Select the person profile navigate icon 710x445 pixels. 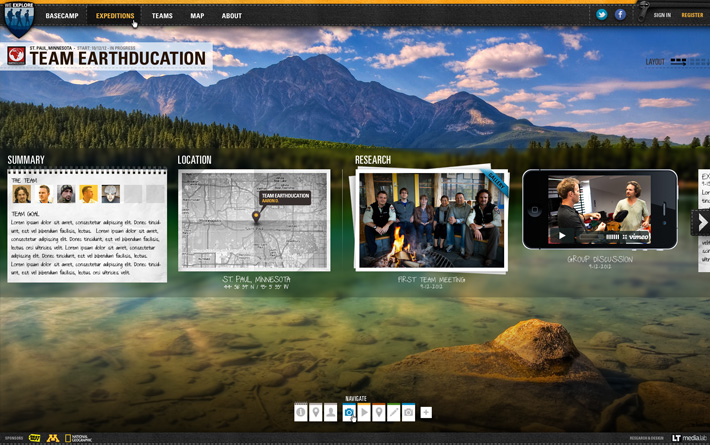pos(331,412)
